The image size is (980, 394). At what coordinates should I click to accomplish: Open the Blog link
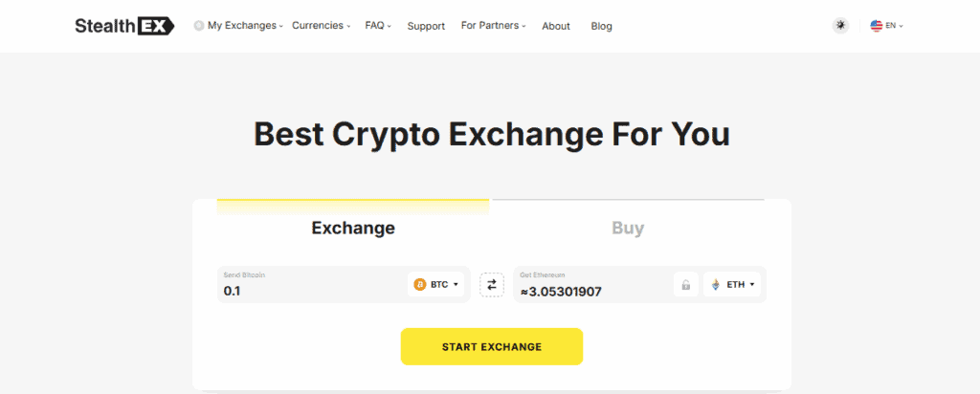[602, 26]
